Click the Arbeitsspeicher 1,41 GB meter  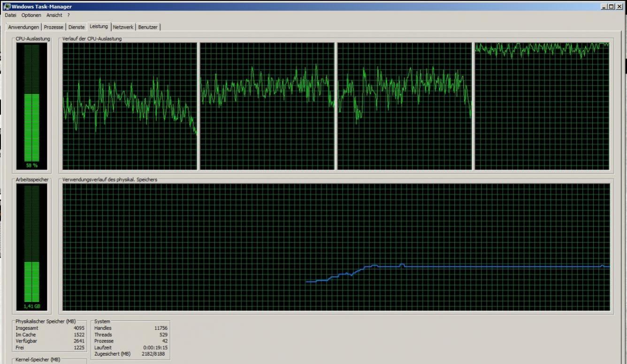(32, 247)
